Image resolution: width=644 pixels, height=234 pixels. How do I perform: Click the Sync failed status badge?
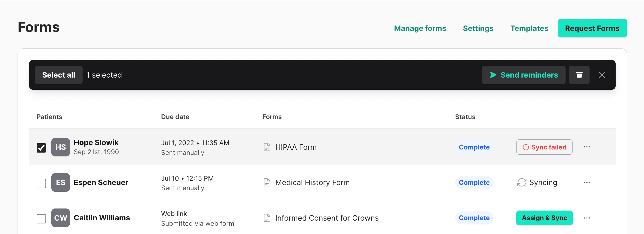[544, 147]
